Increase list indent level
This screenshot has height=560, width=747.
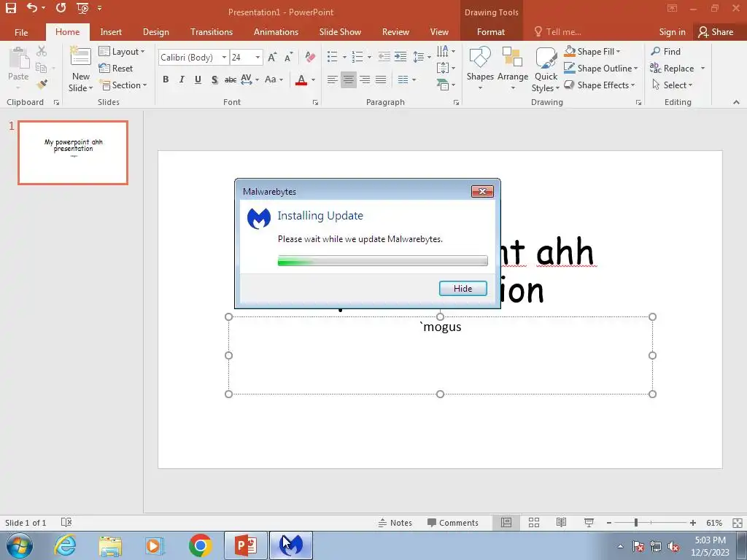pyautogui.click(x=400, y=57)
